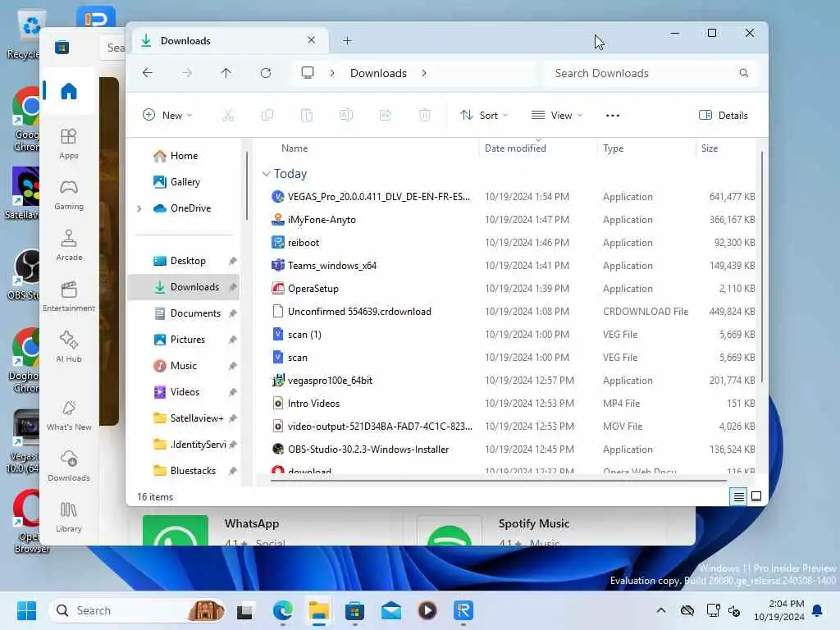Select Pictures in navigation pane

184,340
